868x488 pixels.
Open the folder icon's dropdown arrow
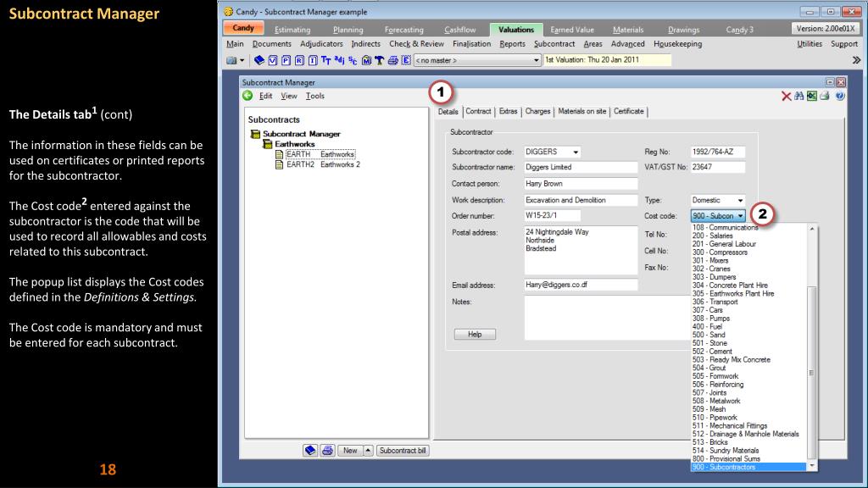(242, 60)
